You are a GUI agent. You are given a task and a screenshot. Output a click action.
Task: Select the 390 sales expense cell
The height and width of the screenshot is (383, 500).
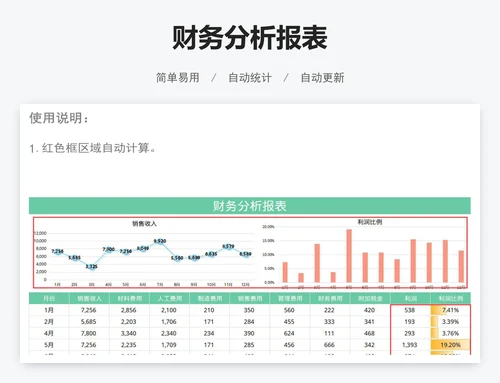(249, 333)
